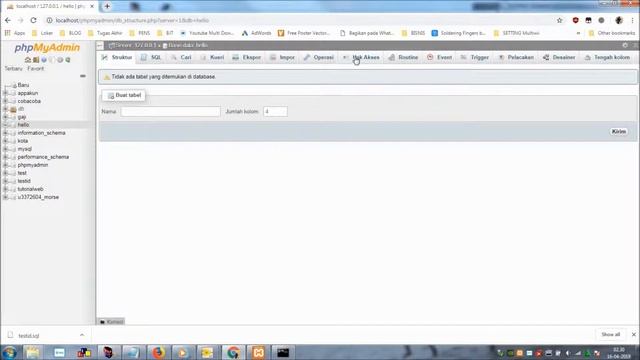
Task: Click the Apps bookmarks shortcut
Action: pyautogui.click(x=15, y=33)
